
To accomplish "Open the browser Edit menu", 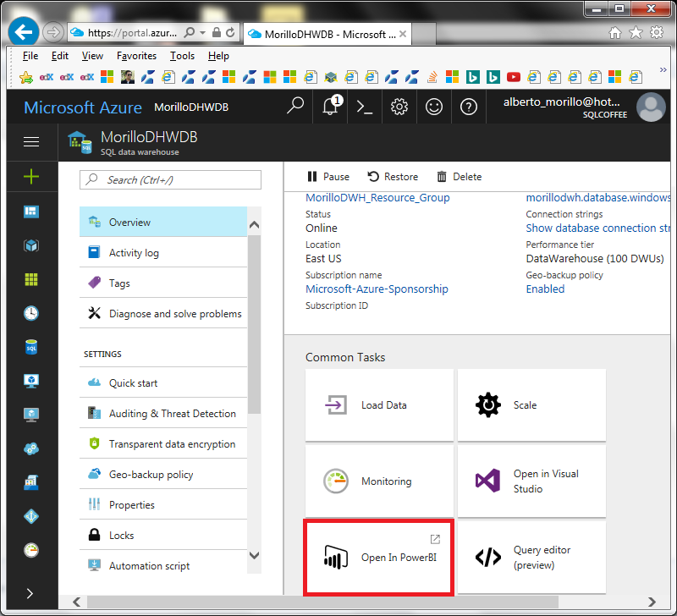I will click(x=59, y=56).
